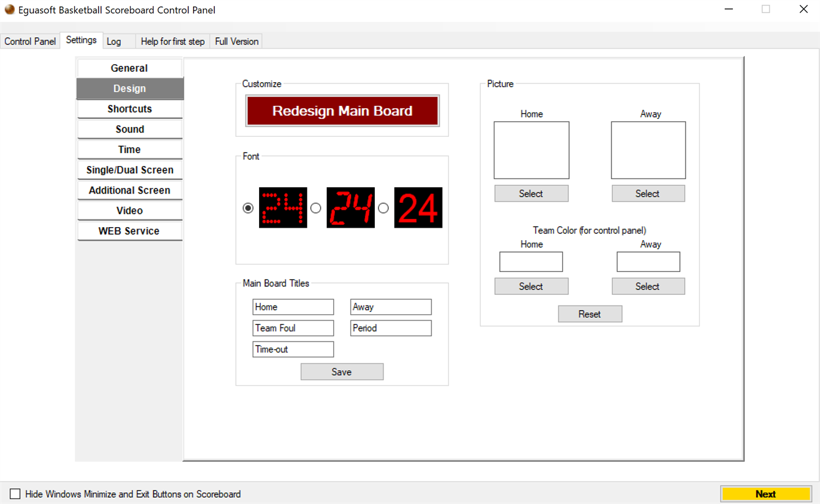Select an Away team picture
The width and height of the screenshot is (820, 504).
(648, 194)
